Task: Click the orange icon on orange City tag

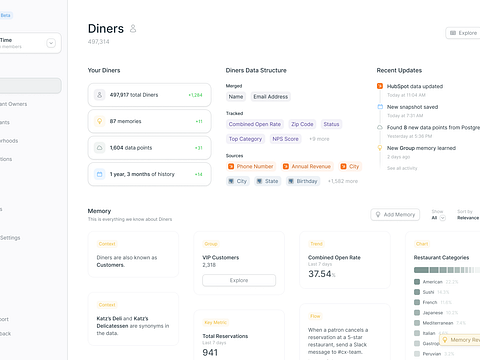Action: coord(343,166)
